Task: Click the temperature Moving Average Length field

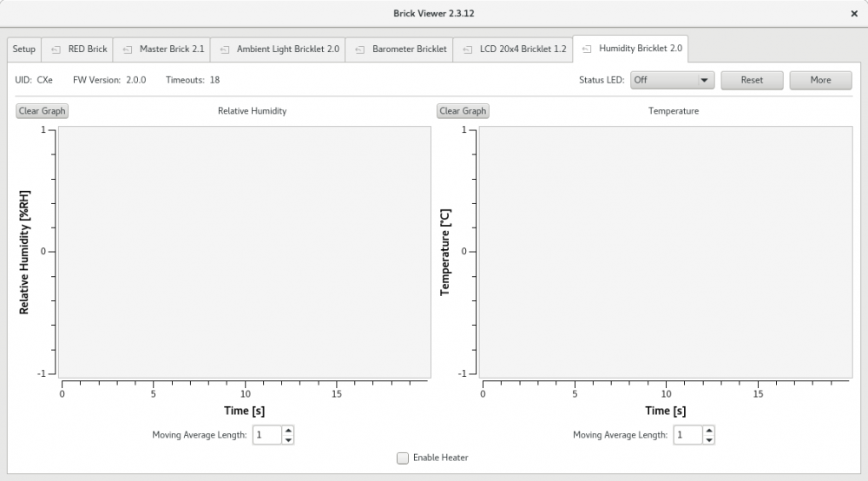Action: (687, 435)
